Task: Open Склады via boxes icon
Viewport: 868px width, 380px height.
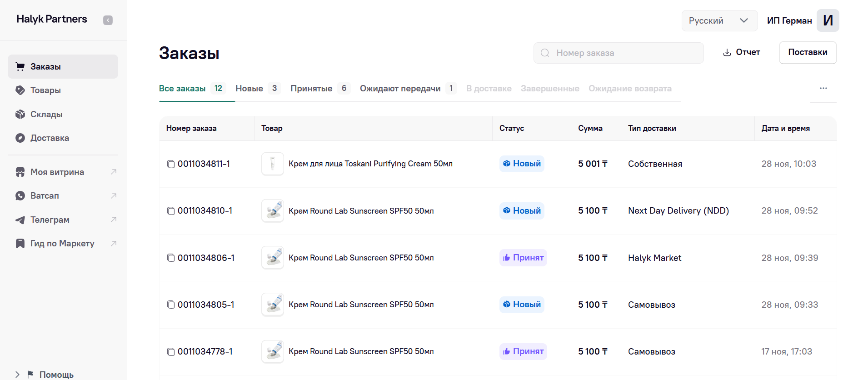Action: (20, 114)
